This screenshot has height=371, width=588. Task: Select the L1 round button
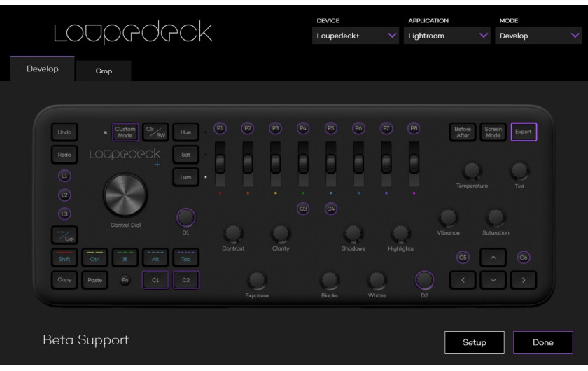(64, 176)
